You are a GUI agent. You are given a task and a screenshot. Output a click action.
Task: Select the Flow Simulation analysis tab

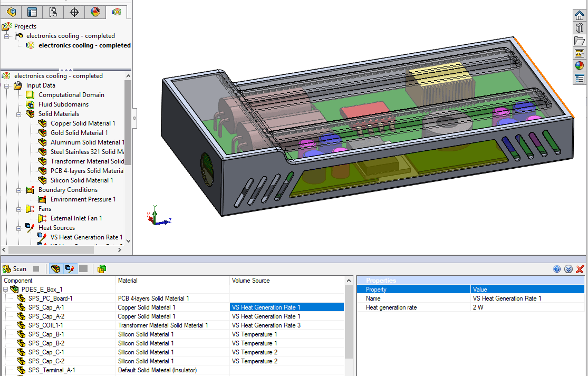pos(117,12)
